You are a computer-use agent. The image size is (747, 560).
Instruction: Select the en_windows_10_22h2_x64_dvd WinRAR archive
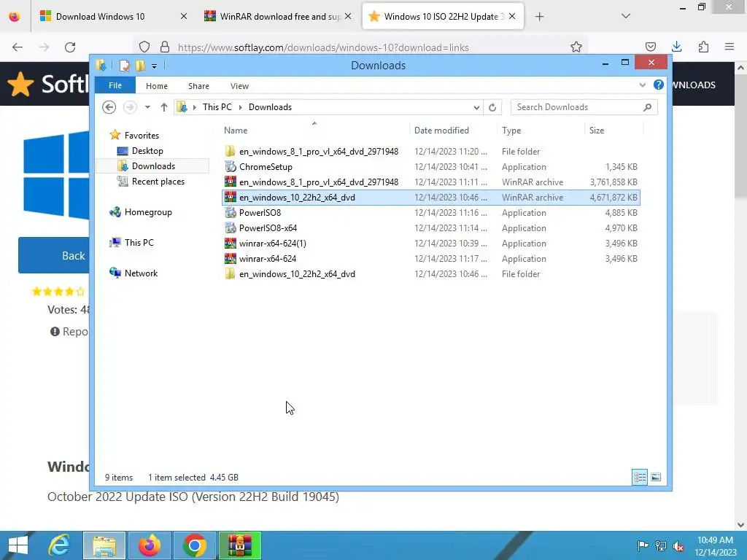[x=431, y=197]
